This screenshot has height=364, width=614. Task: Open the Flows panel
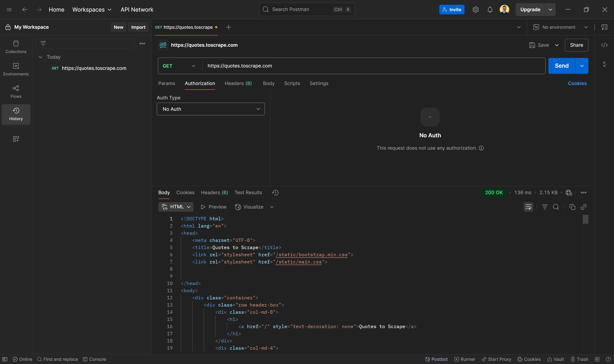[x=16, y=91]
